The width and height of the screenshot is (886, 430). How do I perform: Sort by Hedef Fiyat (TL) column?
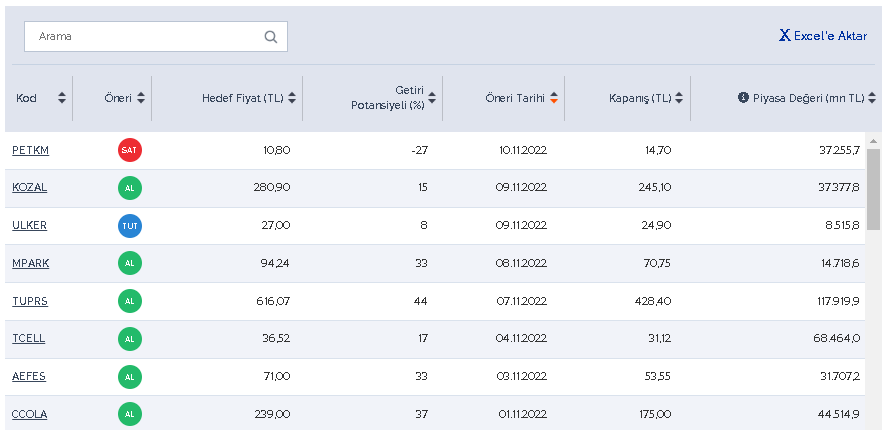[x=292, y=98]
